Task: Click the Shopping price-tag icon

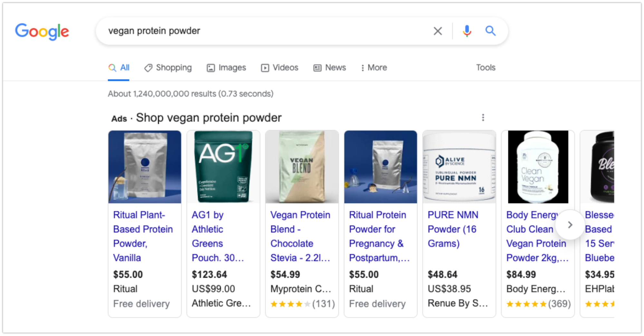Action: 148,68
